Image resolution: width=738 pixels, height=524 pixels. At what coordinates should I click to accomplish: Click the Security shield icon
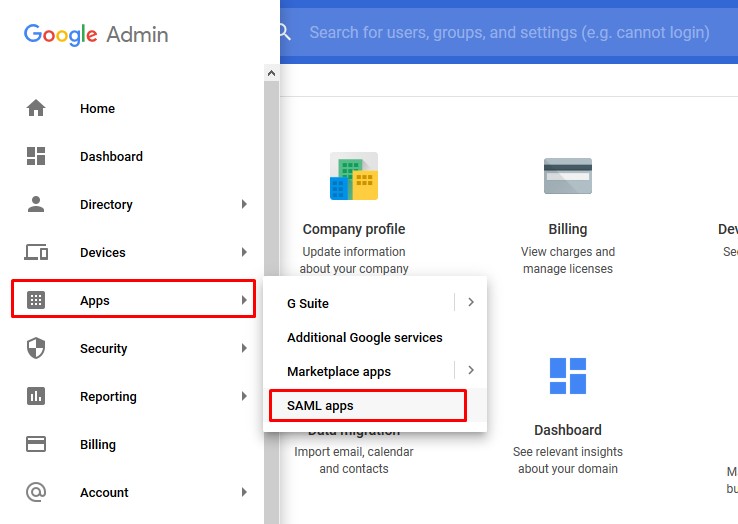click(36, 348)
